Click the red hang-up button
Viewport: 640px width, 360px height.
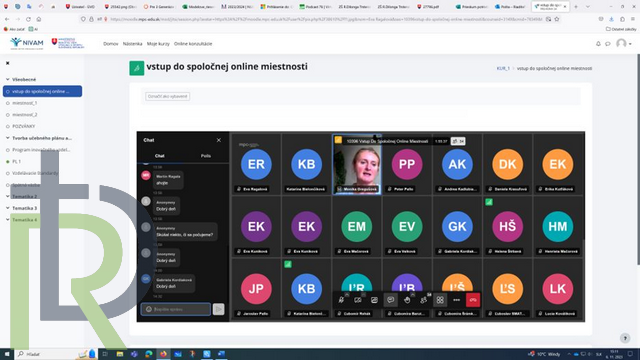(473, 300)
